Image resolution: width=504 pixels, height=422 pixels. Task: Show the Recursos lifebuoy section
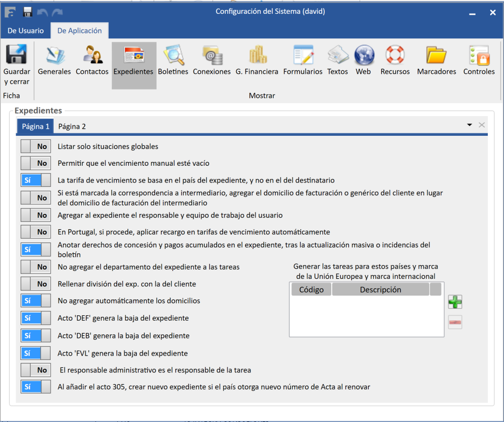pos(395,55)
